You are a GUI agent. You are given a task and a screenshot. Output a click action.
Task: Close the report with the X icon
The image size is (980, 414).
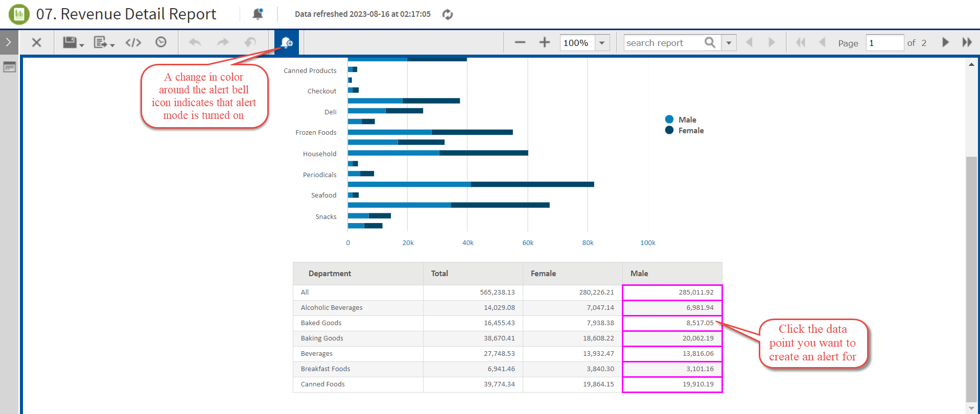point(37,42)
